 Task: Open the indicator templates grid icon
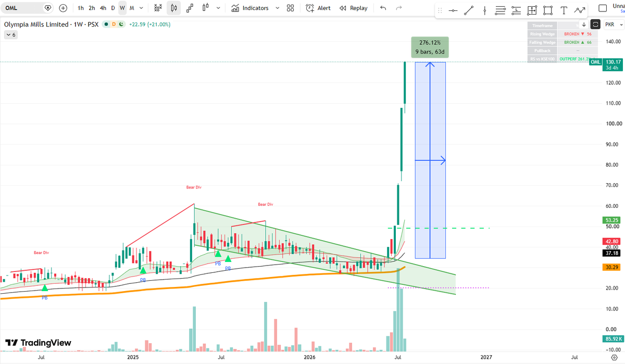(291, 8)
